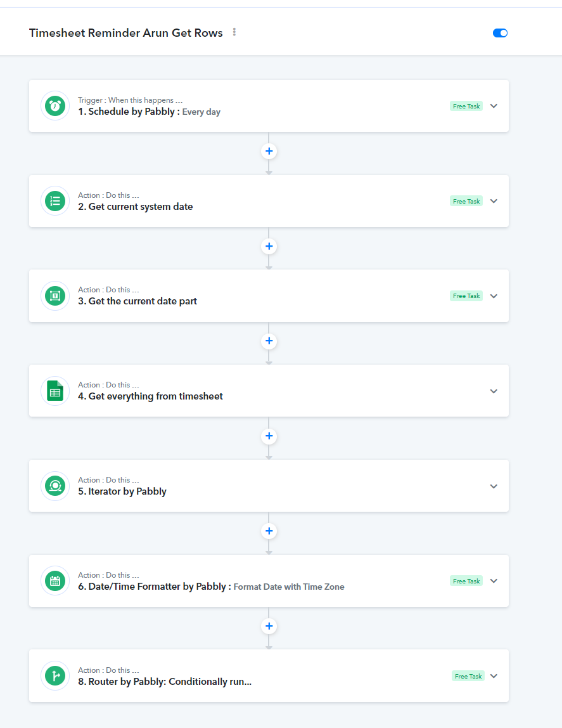Viewport: 562px width, 728px height.
Task: Expand the Schedule by Pabbly trigger step
Action: (494, 106)
